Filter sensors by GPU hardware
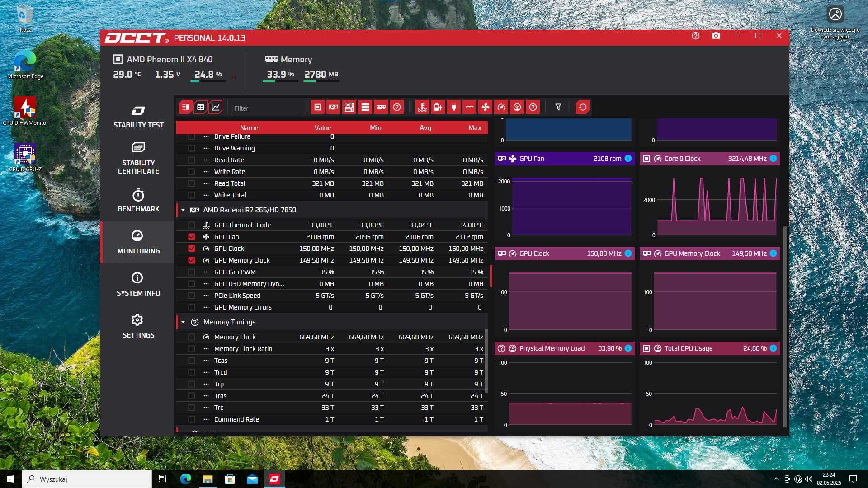 pos(334,107)
